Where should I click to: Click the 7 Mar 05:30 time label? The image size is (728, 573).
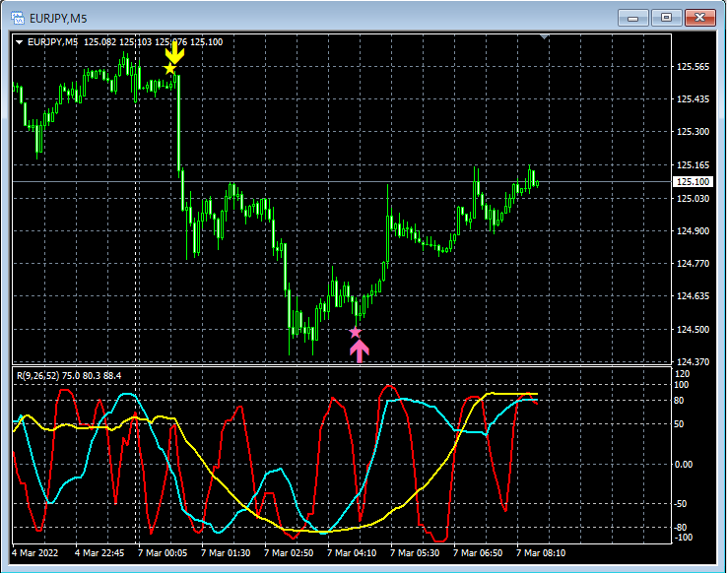coord(415,553)
